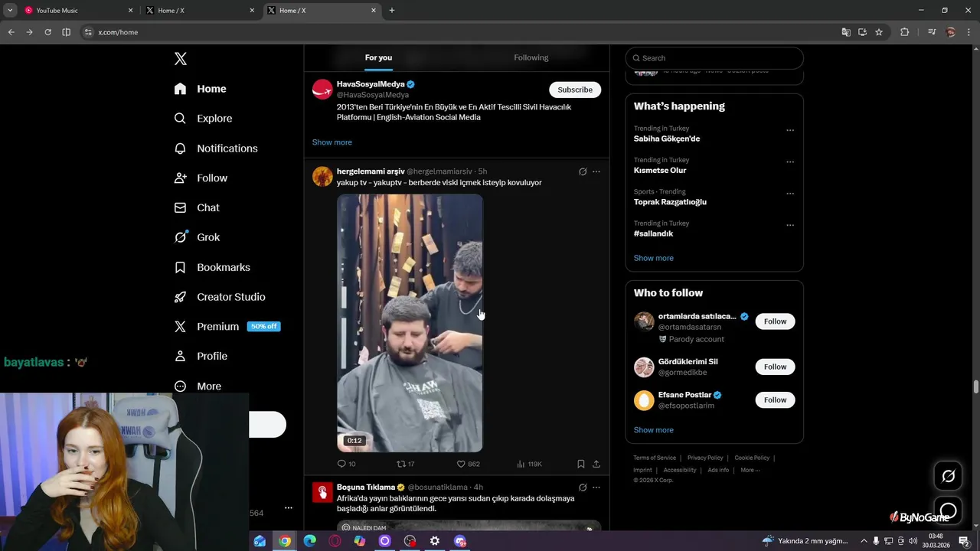Open the Windows notification center
The height and width of the screenshot is (551, 980).
pos(964,541)
